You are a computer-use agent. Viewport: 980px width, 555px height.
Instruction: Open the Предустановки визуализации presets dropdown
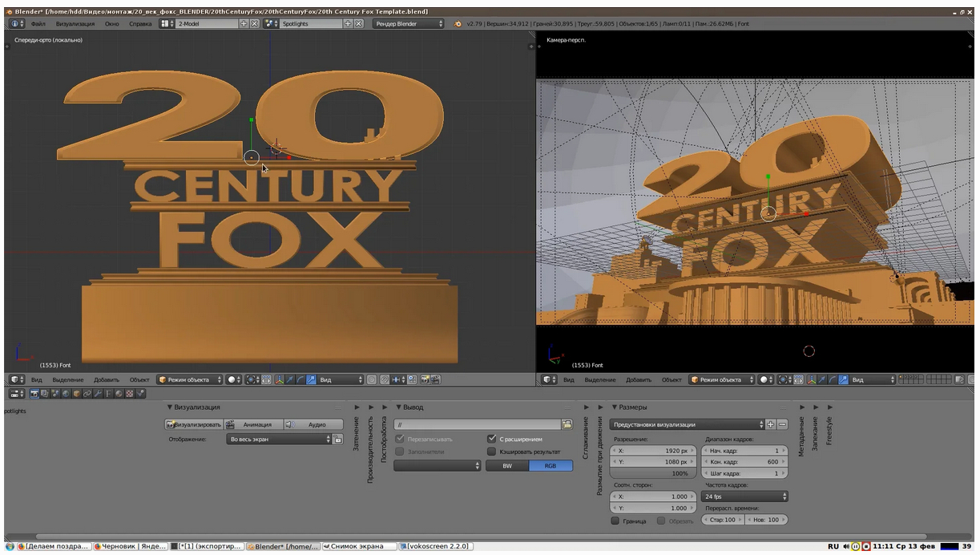(687, 424)
